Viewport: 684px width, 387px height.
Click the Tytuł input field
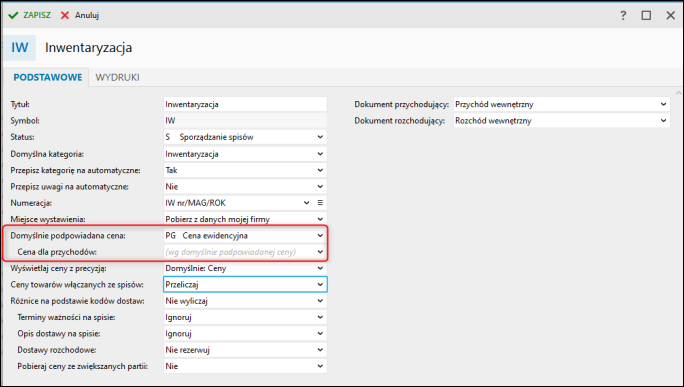point(245,104)
